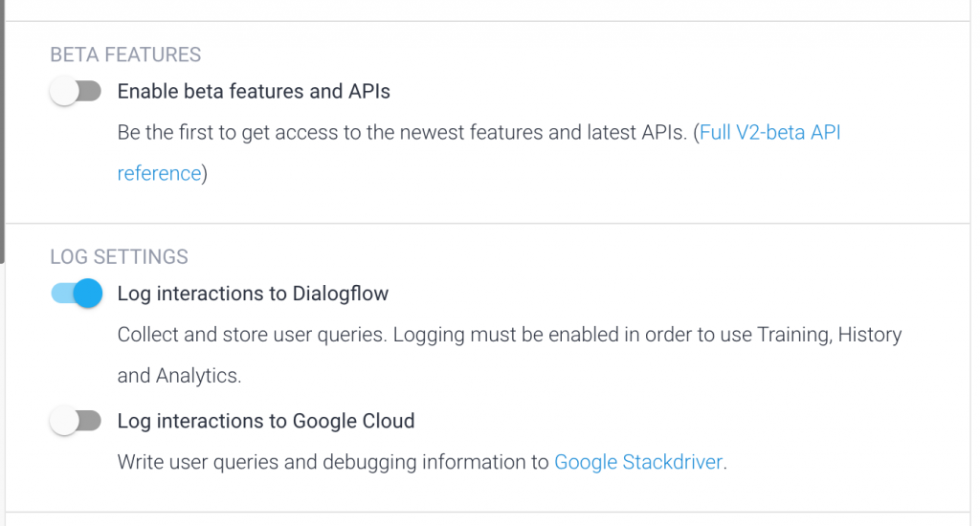Image resolution: width=980 pixels, height=526 pixels.
Task: Click the word "reference" in the beta link
Action: click(159, 173)
